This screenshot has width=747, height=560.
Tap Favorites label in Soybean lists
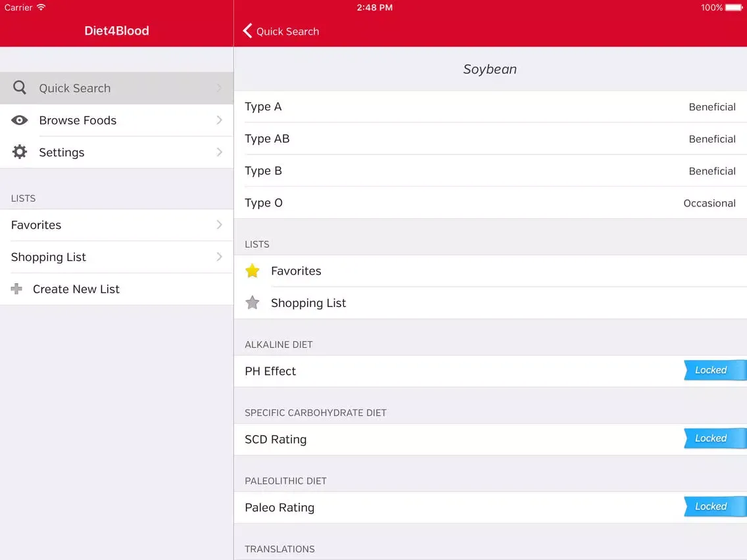click(x=296, y=271)
